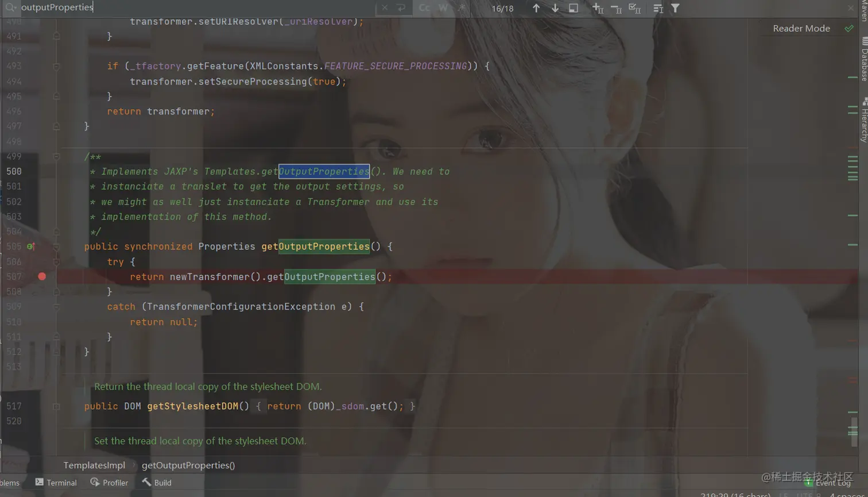Click getOutputProperties in the method signature line 505
The image size is (868, 497).
(315, 246)
